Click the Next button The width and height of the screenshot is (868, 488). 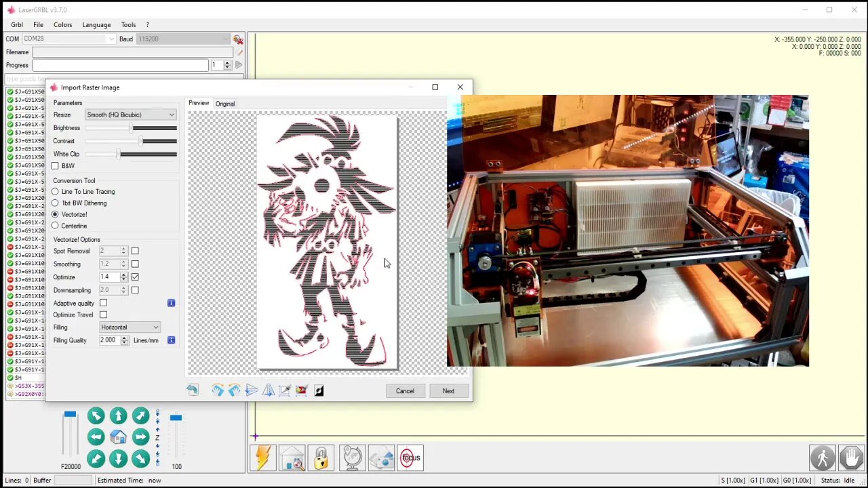pos(448,391)
